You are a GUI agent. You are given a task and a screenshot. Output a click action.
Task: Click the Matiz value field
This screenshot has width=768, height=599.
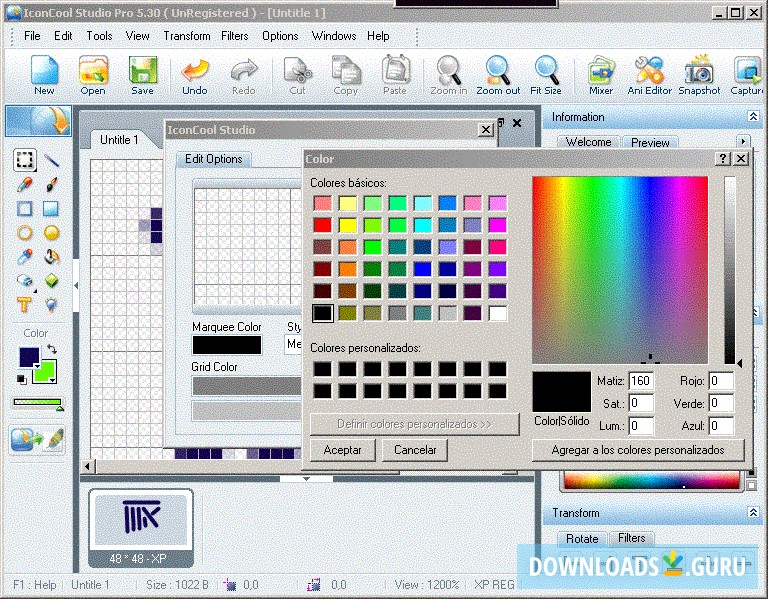coord(641,381)
